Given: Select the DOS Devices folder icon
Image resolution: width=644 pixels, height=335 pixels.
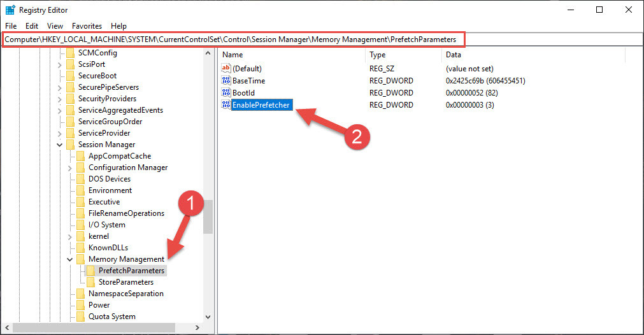Looking at the screenshot, I should click(81, 179).
